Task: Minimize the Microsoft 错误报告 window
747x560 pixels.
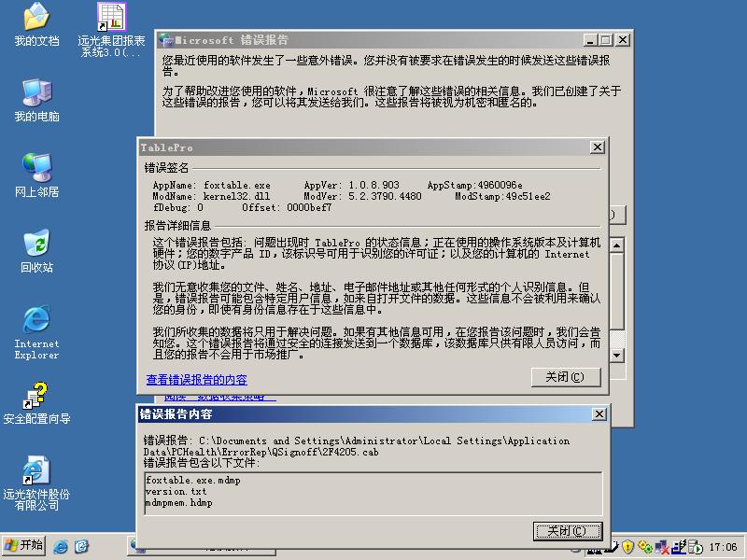Action: (590, 40)
